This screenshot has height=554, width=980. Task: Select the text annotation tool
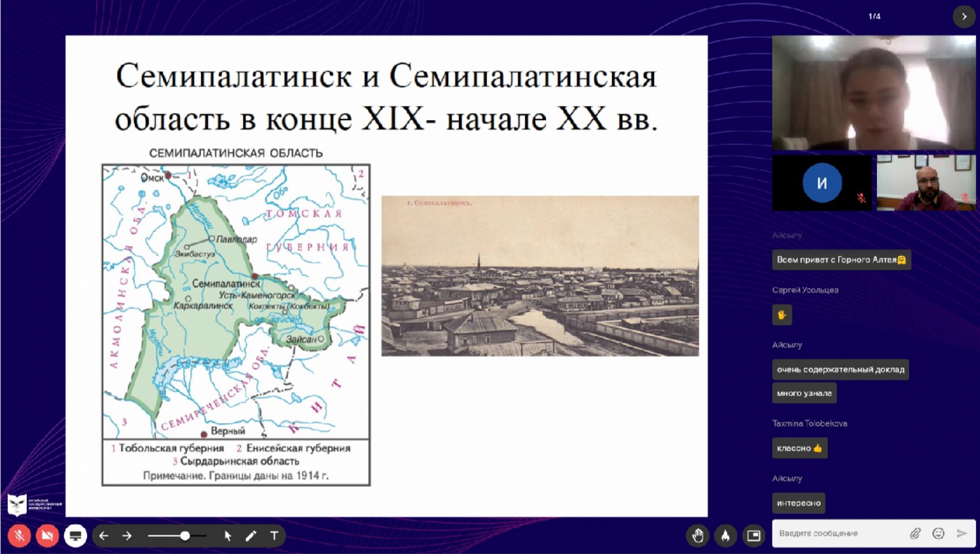[274, 536]
